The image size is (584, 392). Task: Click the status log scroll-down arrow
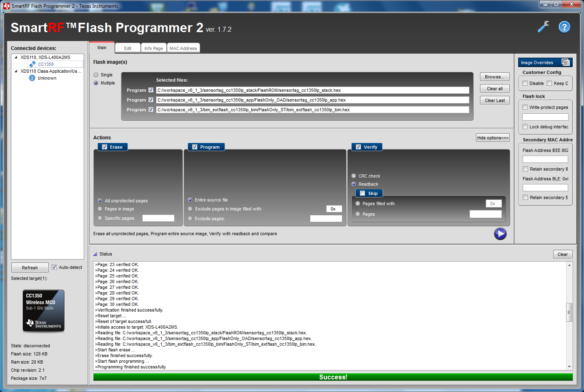pyautogui.click(x=569, y=367)
